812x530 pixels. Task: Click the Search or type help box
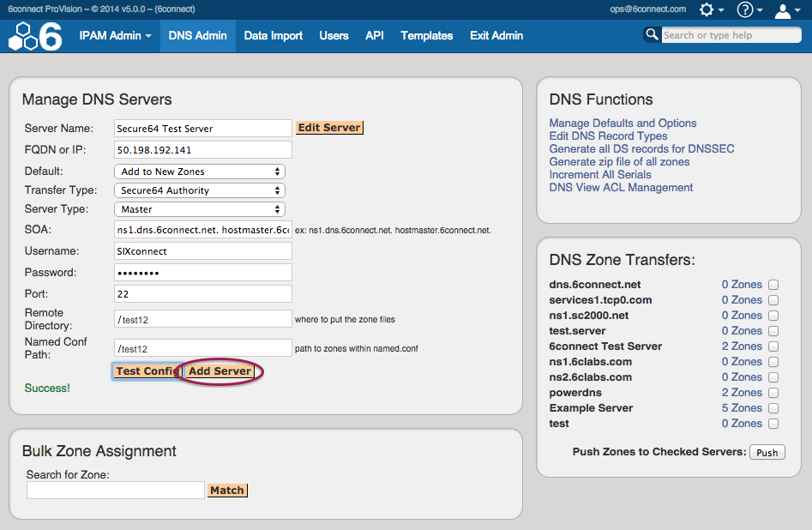pos(731,35)
